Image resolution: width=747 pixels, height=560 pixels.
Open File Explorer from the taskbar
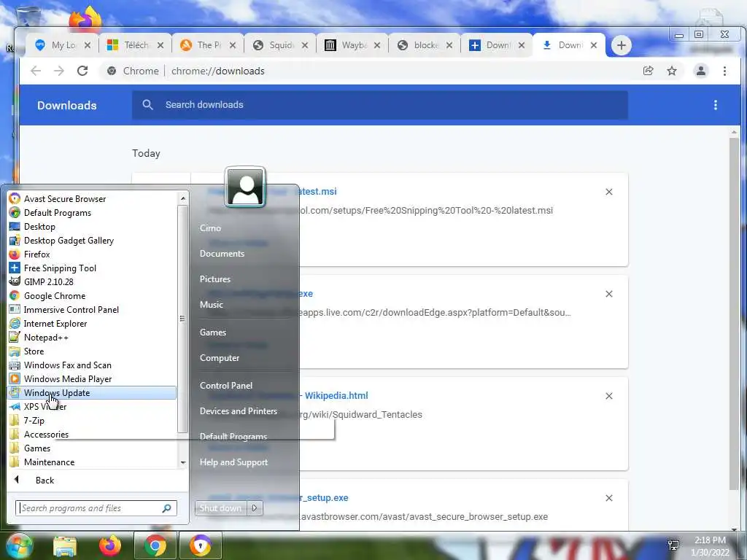(65, 545)
